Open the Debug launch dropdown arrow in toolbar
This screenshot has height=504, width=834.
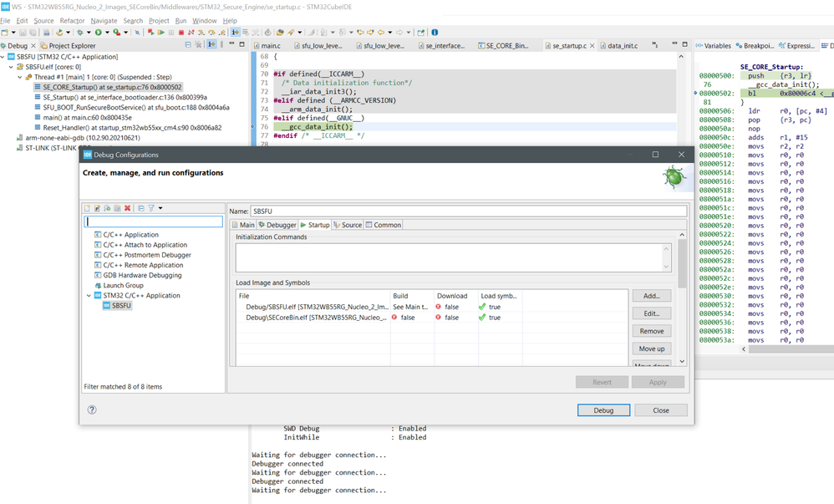pyautogui.click(x=89, y=33)
